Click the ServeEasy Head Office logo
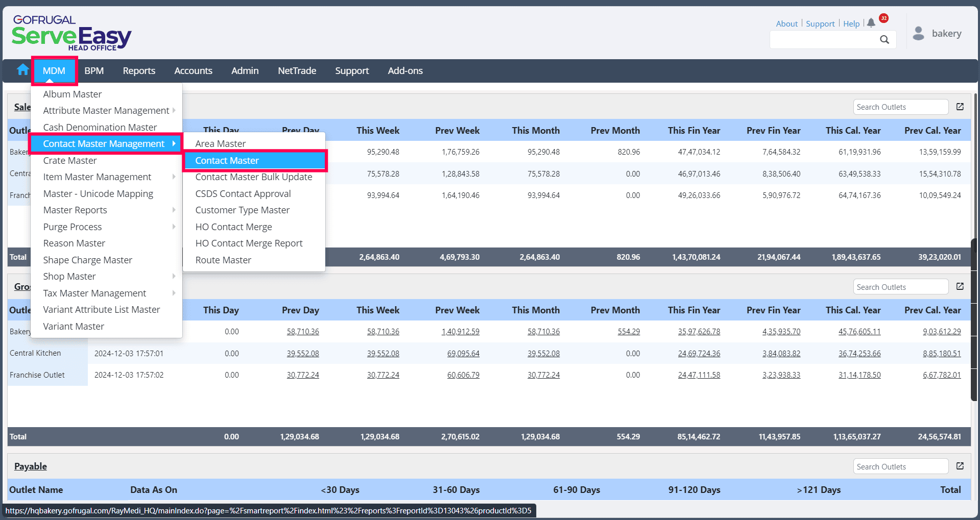 coord(71,34)
